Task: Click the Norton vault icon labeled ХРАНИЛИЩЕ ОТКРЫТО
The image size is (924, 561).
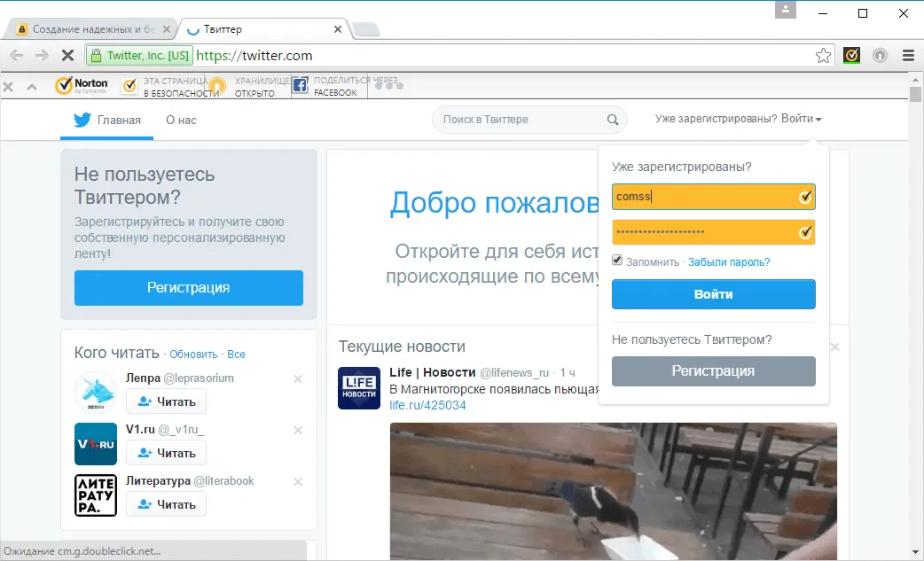Action: 217,86
